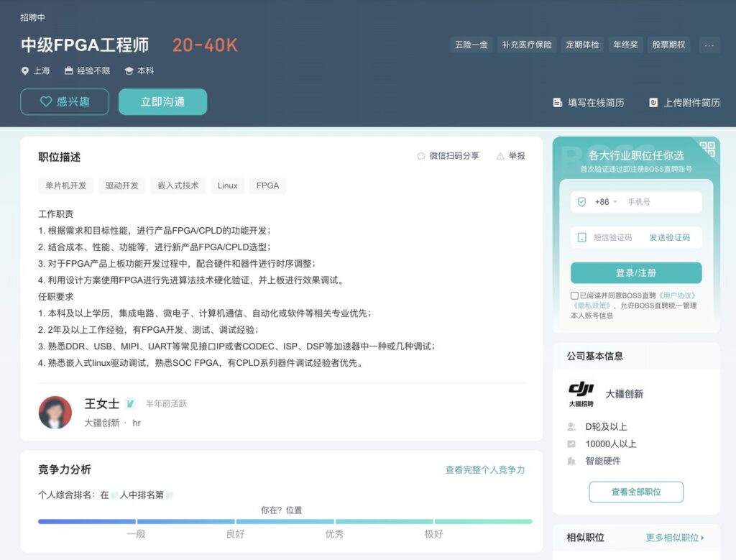Expand more benefits with the ellipsis tag
Image resolution: width=736 pixels, height=560 pixels.
[x=709, y=45]
